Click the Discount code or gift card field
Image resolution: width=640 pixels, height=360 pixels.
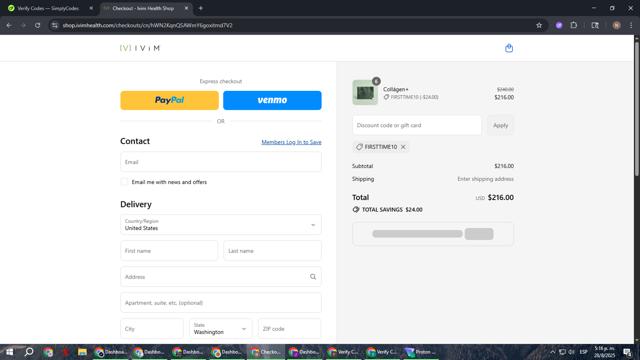click(417, 125)
